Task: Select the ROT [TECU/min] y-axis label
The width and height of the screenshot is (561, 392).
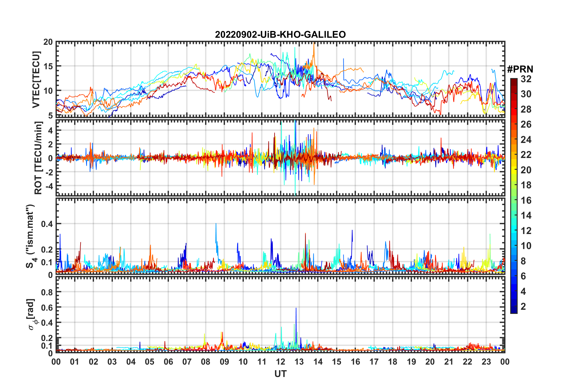Action: [x=38, y=158]
